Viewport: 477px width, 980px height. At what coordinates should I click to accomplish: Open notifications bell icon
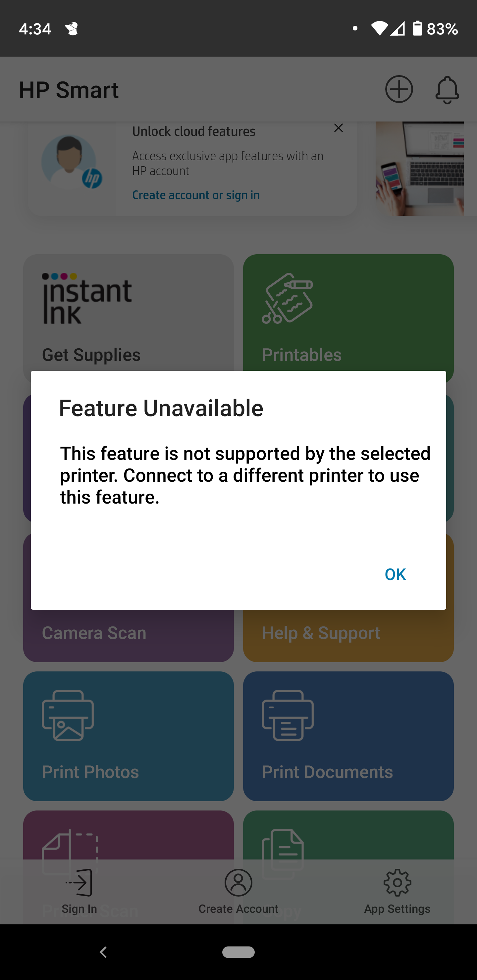447,90
